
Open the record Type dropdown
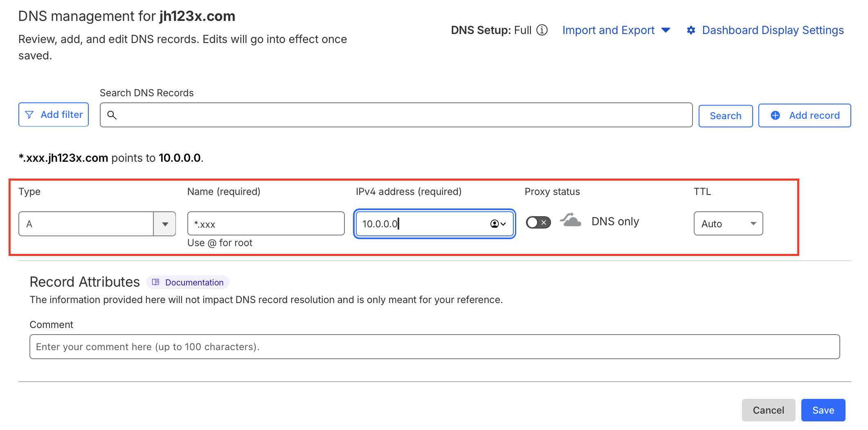[165, 224]
